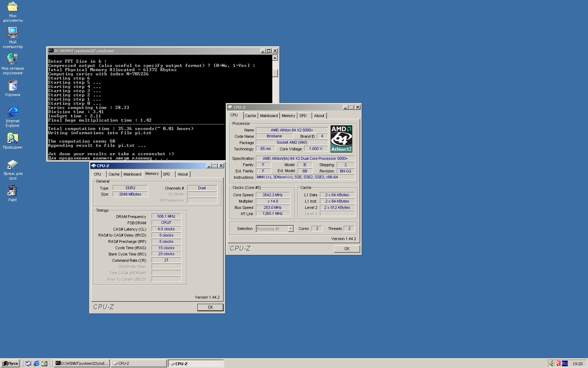Click the Multiplier x 14.0 field
588x368 pixels.
[x=273, y=201]
